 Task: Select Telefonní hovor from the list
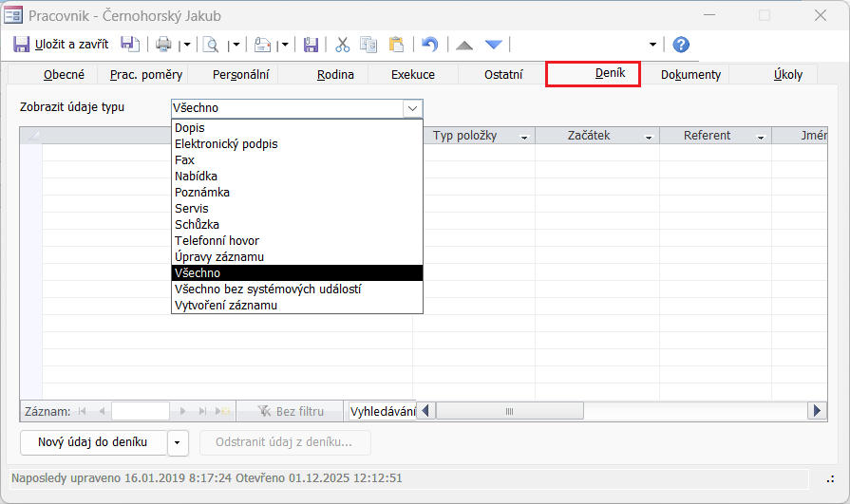pyautogui.click(x=217, y=241)
